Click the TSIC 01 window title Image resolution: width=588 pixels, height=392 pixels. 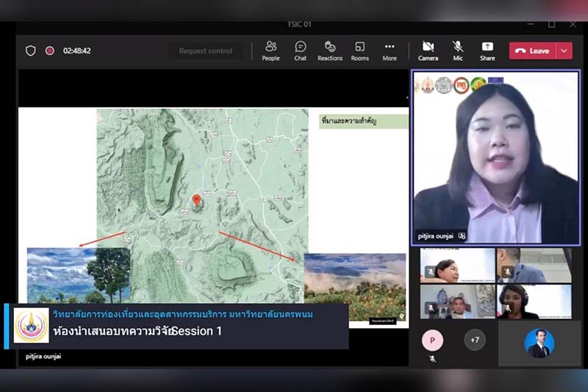299,24
